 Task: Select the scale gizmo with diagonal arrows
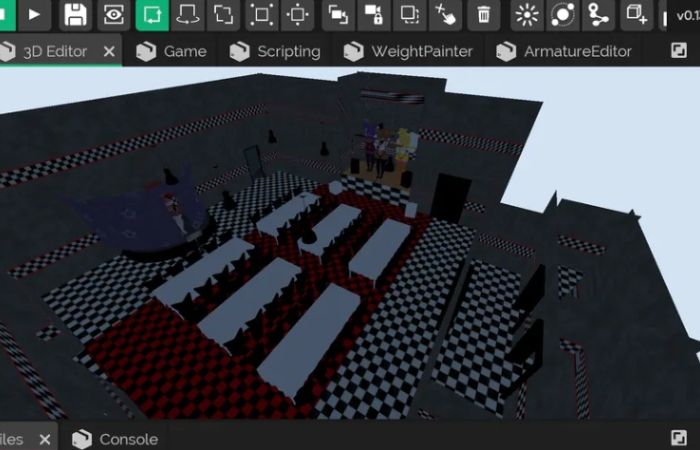pyautogui.click(x=224, y=15)
